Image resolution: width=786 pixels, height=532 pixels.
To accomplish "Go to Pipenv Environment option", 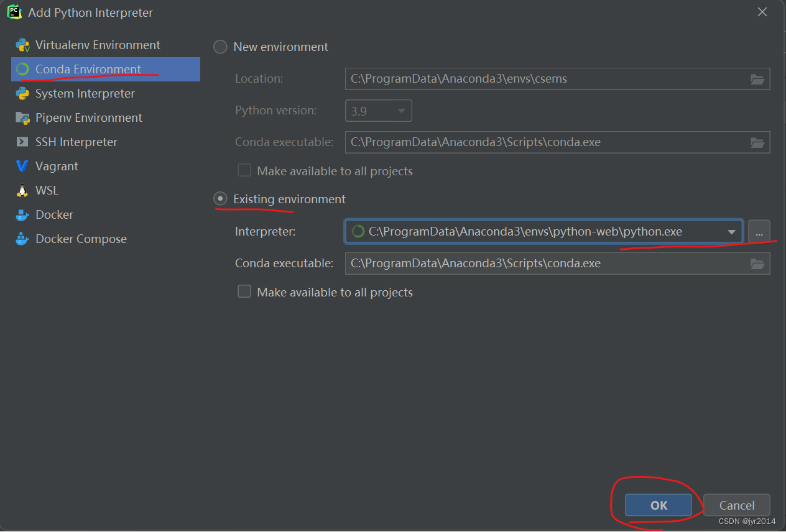I will point(106,118).
